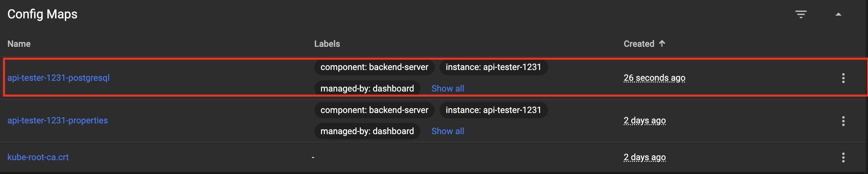Show all labels for api-tester-1231-properties
The width and height of the screenshot is (868, 174).
[x=448, y=131]
